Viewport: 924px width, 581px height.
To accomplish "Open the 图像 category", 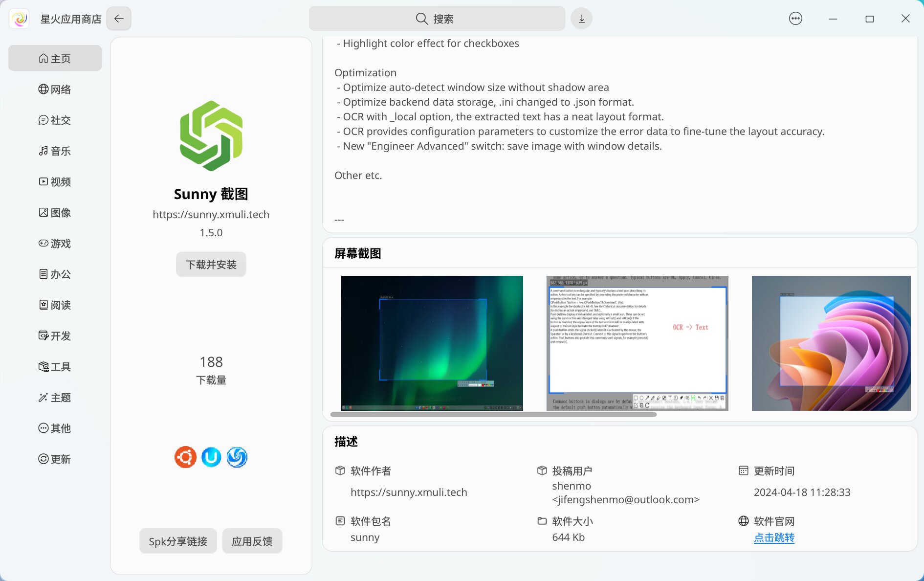I will click(x=55, y=212).
